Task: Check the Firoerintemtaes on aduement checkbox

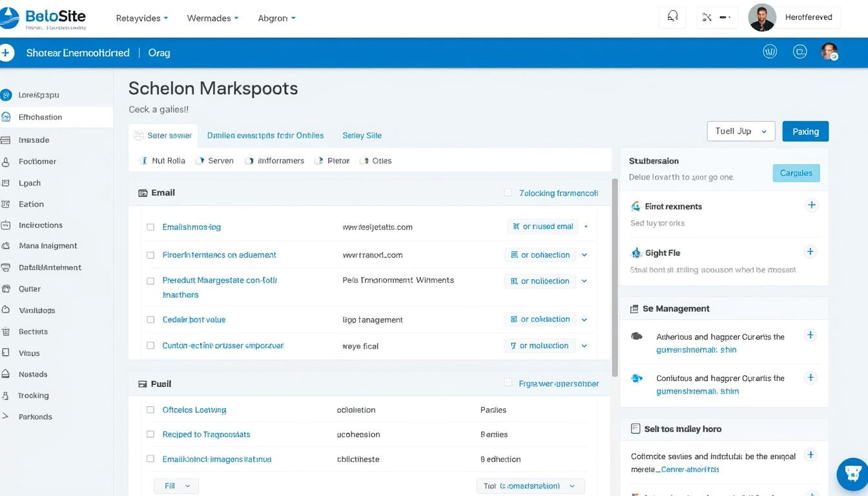Action: [150, 255]
